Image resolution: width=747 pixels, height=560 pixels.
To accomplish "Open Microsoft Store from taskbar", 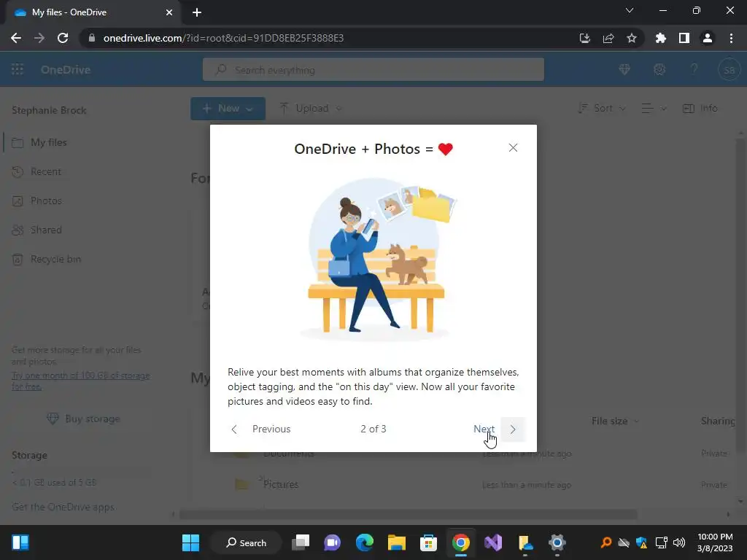I will tap(428, 542).
